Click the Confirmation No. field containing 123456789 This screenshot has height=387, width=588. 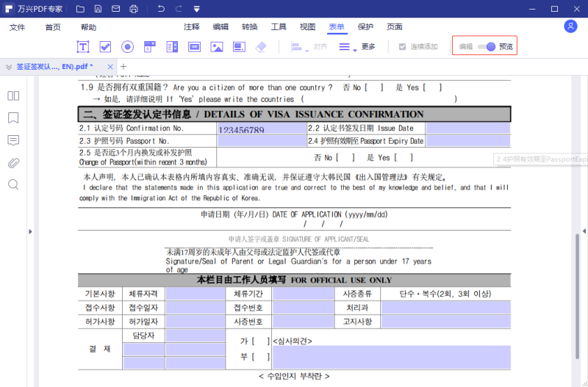262,129
